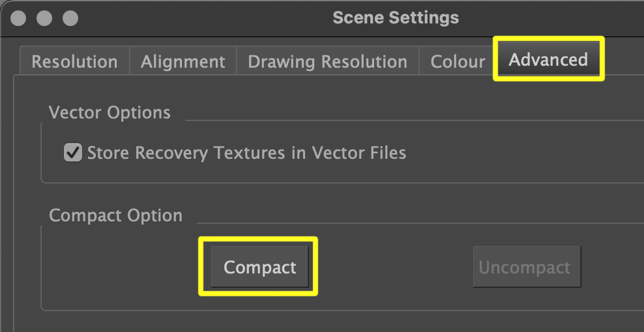Click empty space between Compact and Uncompact
Viewport: 644px width, 332px height.
pyautogui.click(x=394, y=267)
